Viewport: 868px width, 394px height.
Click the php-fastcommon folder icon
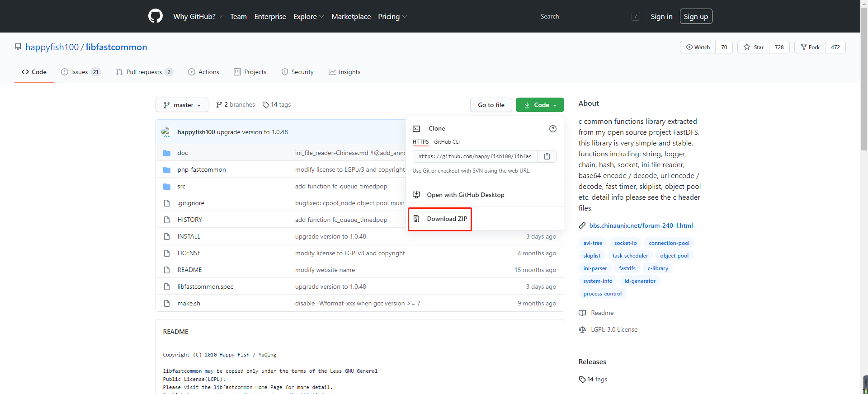point(167,170)
